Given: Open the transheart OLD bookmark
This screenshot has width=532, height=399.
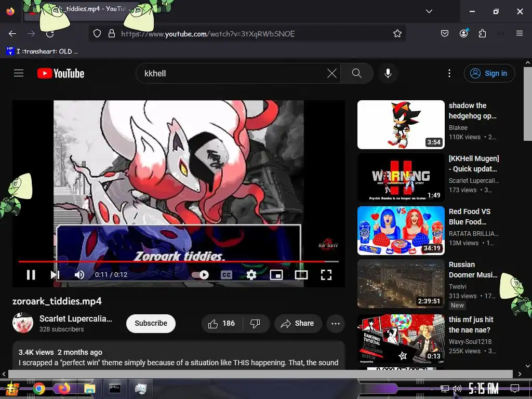Looking at the screenshot, I should (x=43, y=51).
